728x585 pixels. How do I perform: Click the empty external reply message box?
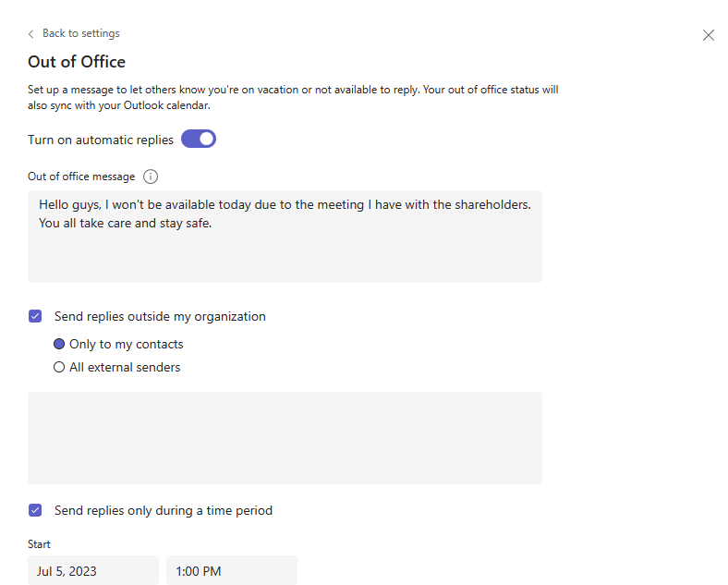click(x=285, y=437)
